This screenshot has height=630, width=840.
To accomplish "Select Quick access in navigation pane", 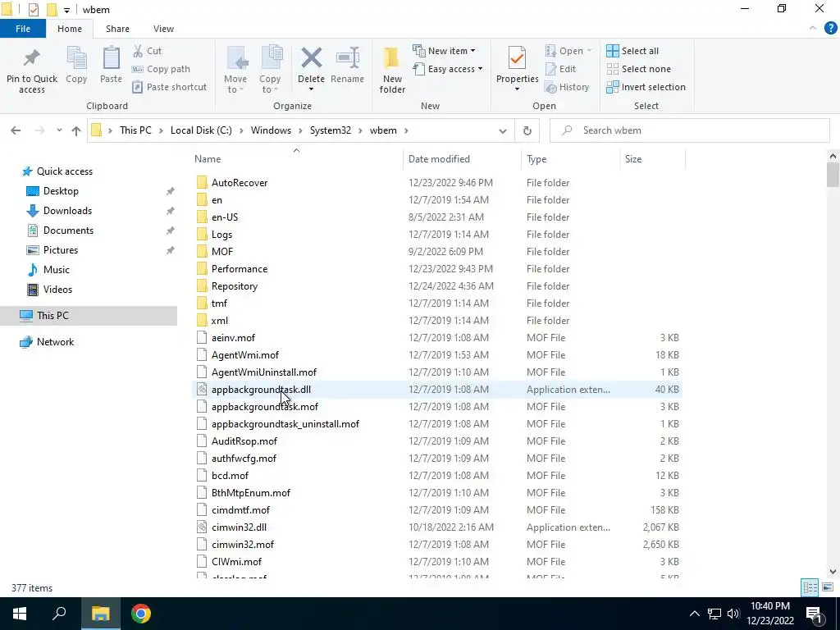I will click(x=64, y=171).
